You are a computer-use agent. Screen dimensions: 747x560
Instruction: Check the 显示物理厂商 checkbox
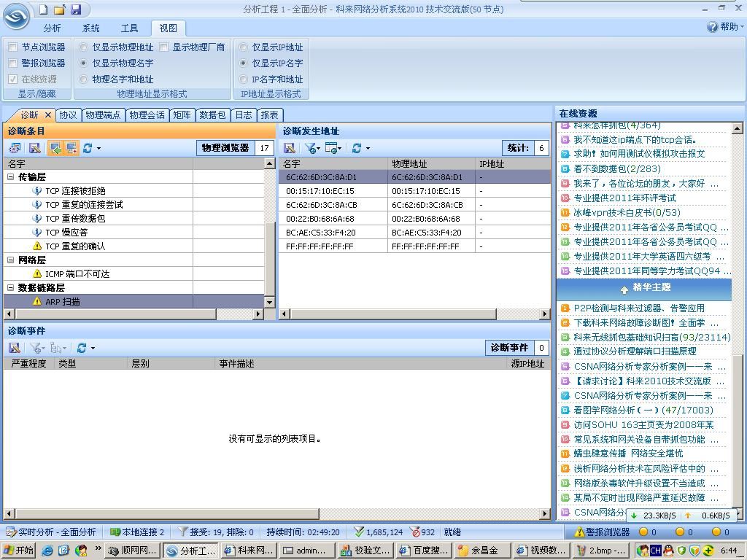(x=164, y=47)
